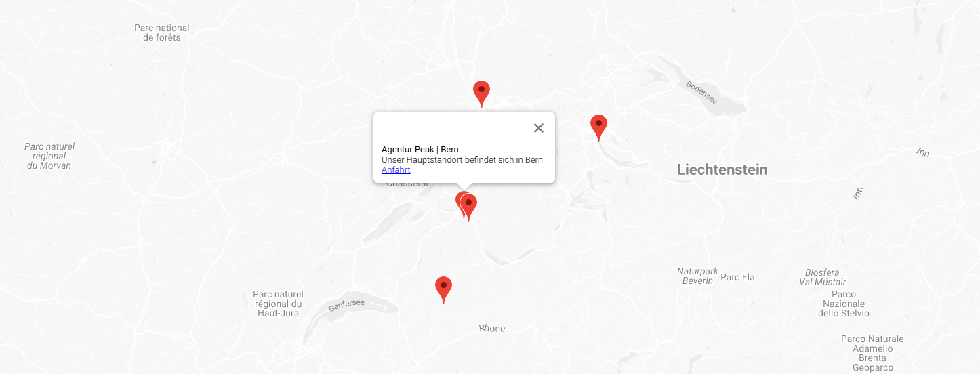Click the Parc naturel régional du Haut-Jura label

(x=279, y=304)
